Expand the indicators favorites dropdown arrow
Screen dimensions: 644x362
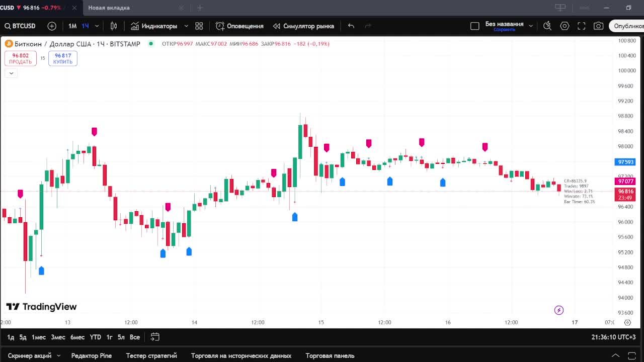click(186, 26)
